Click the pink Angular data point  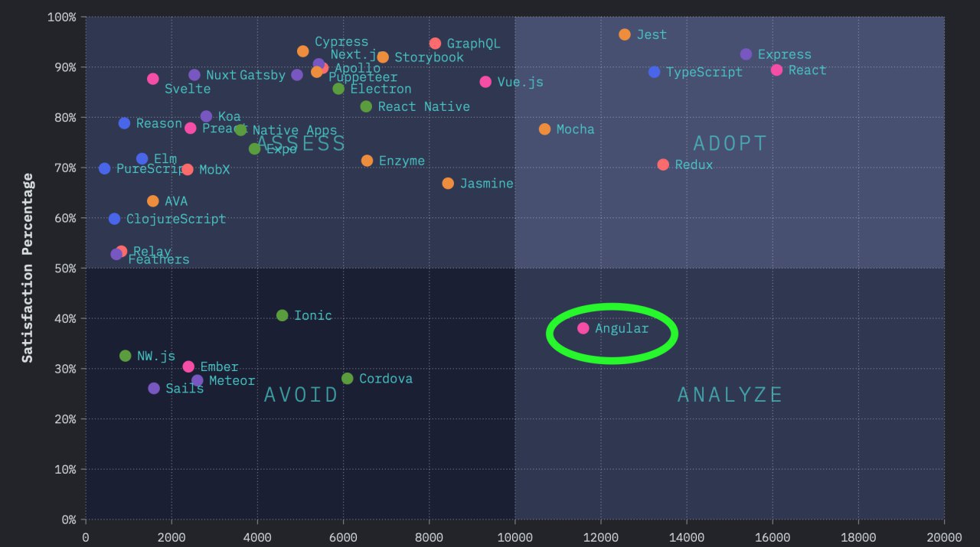pos(583,328)
